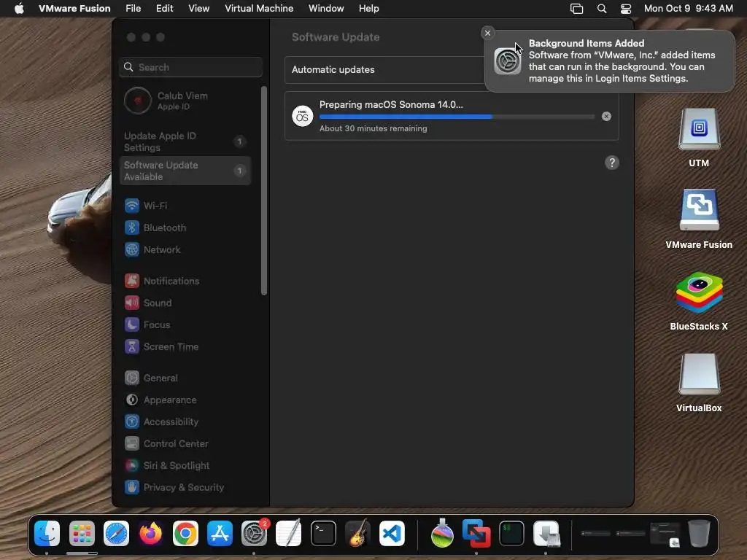This screenshot has width=747, height=560.
Task: Launch GarageBand from the Dock
Action: coord(357,533)
